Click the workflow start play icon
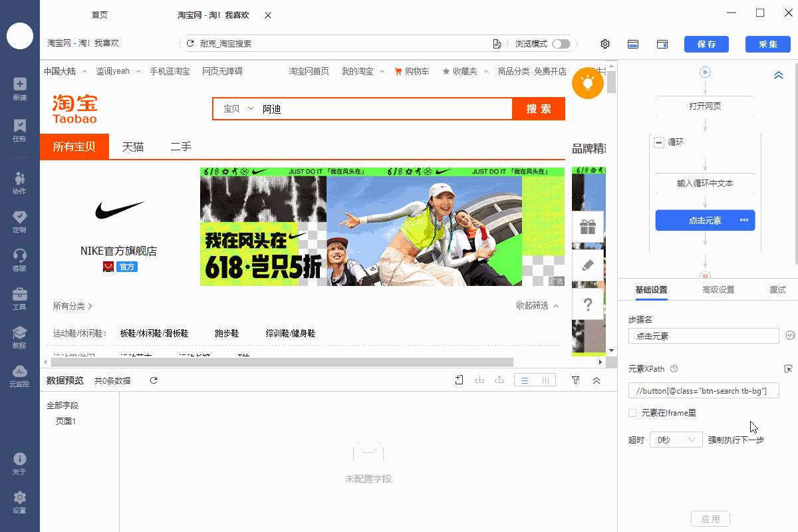 [x=706, y=72]
